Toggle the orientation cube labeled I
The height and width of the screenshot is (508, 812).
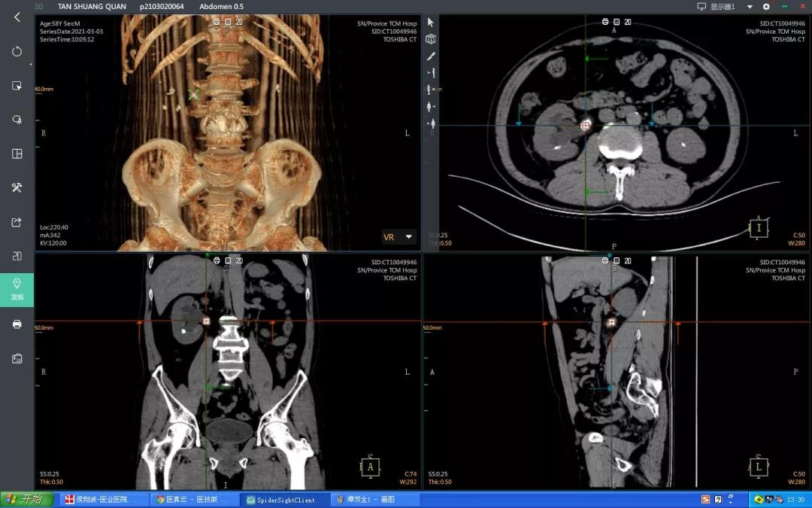[x=759, y=228]
